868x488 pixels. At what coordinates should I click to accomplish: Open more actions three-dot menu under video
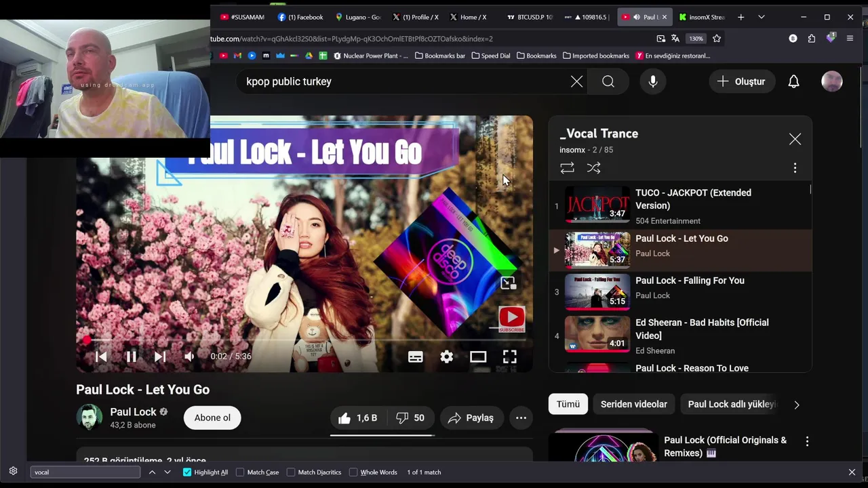click(x=521, y=418)
